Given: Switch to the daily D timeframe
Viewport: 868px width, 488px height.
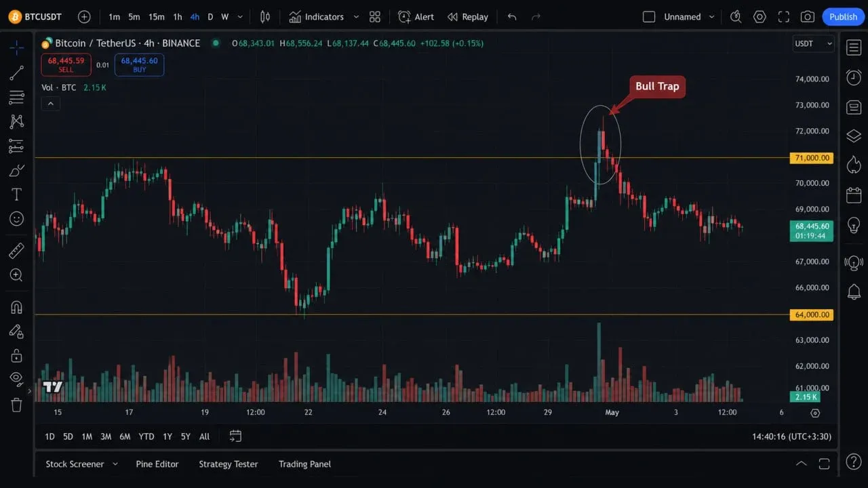Looking at the screenshot, I should click(x=210, y=17).
